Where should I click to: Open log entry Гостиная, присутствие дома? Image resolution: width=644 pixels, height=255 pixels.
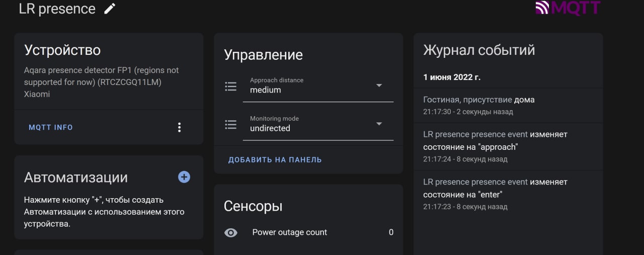508,106
